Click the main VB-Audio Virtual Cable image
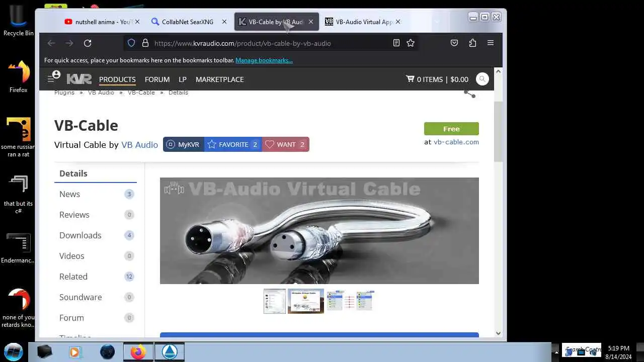The width and height of the screenshot is (644, 362). pyautogui.click(x=319, y=231)
